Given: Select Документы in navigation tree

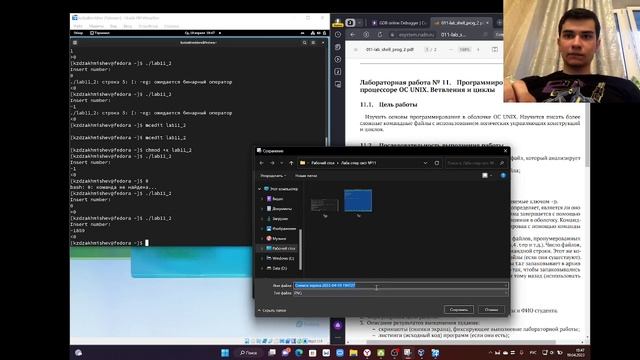Looking at the screenshot, I should pyautogui.click(x=282, y=209).
